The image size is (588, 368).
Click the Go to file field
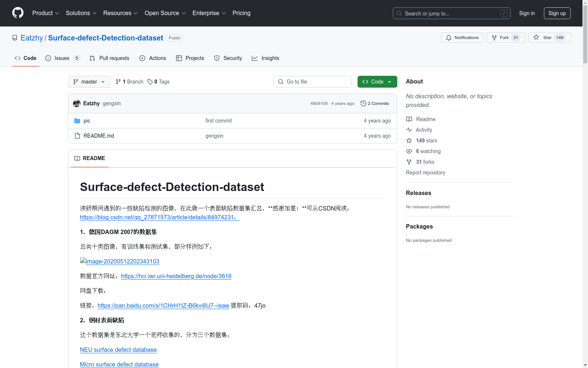click(312, 82)
